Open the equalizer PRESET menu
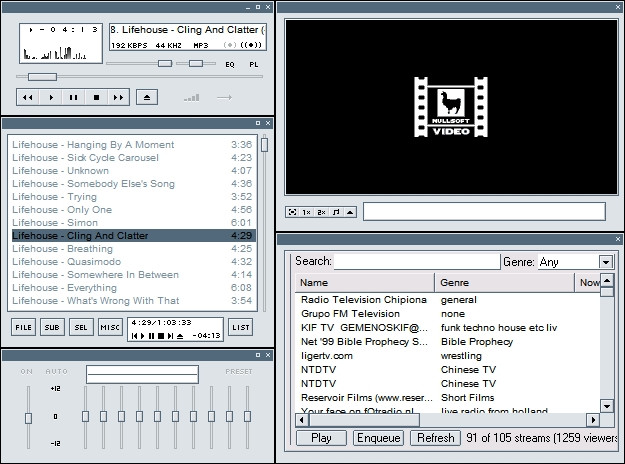The height and width of the screenshot is (464, 625). click(239, 372)
